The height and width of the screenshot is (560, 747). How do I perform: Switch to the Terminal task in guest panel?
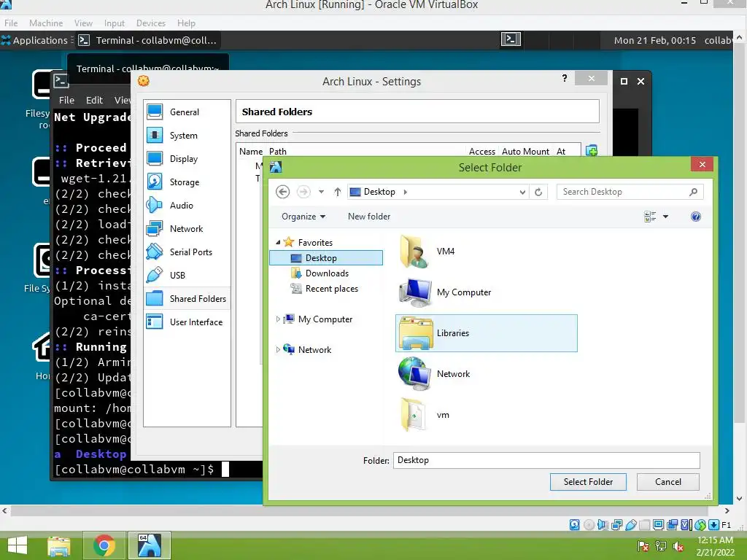[x=147, y=41]
